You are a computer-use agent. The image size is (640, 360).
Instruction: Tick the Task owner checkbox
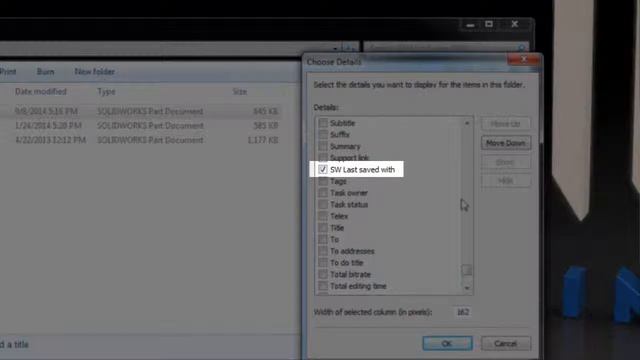coord(323,192)
